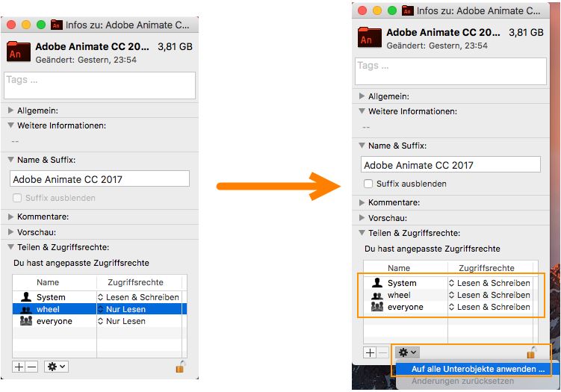This screenshot has width=561, height=392.
Task: Add a user with plus button, left window
Action: [19, 367]
